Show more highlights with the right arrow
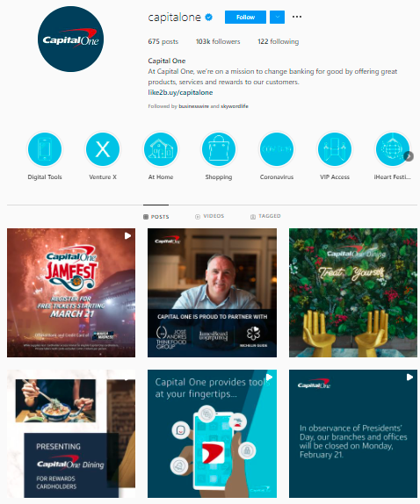Image resolution: width=420 pixels, height=504 pixels. tap(409, 156)
